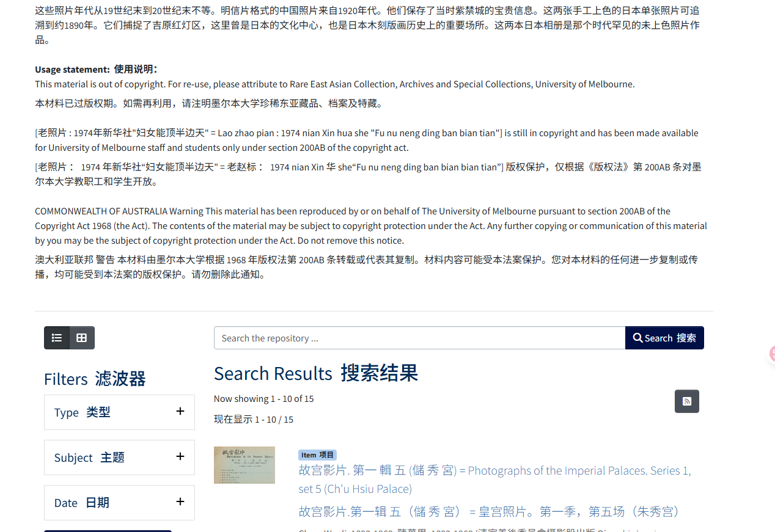Switch to list view layout
Image resolution: width=775 pixels, height=532 pixels.
[57, 338]
